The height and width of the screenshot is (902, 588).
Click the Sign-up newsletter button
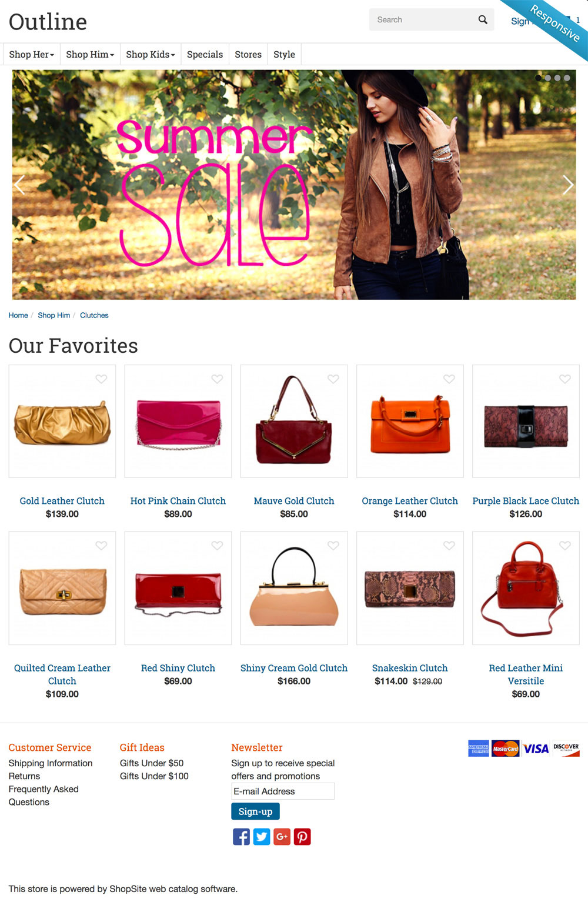point(255,811)
